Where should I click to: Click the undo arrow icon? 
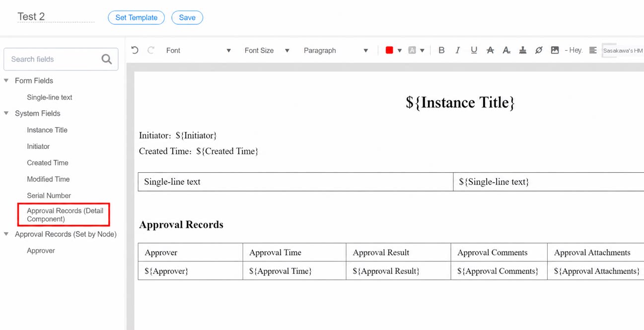tap(135, 50)
